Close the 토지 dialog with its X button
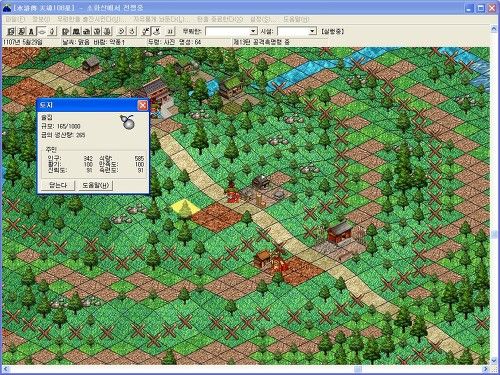The image size is (500, 375). pyautogui.click(x=142, y=105)
